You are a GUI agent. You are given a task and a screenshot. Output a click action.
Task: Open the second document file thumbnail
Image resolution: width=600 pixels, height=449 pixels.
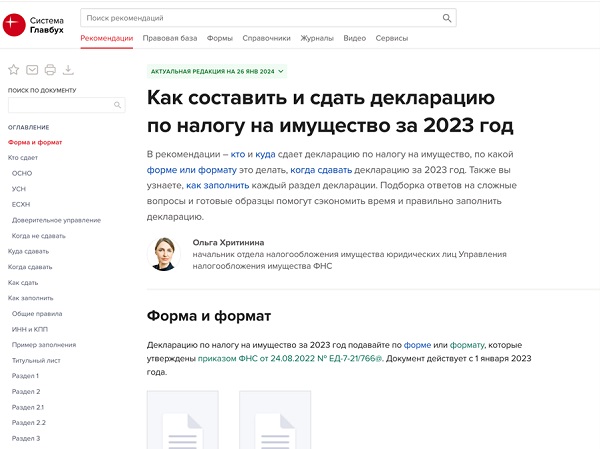pos(274,420)
